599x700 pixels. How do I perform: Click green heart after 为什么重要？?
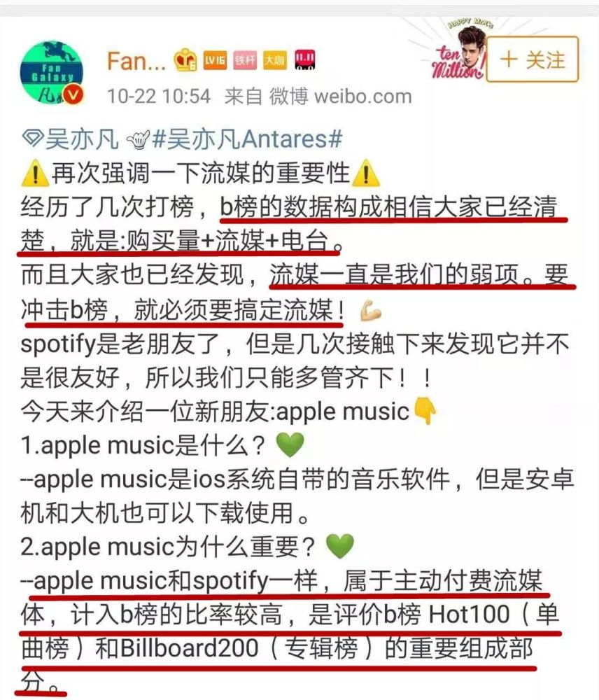click(340, 547)
